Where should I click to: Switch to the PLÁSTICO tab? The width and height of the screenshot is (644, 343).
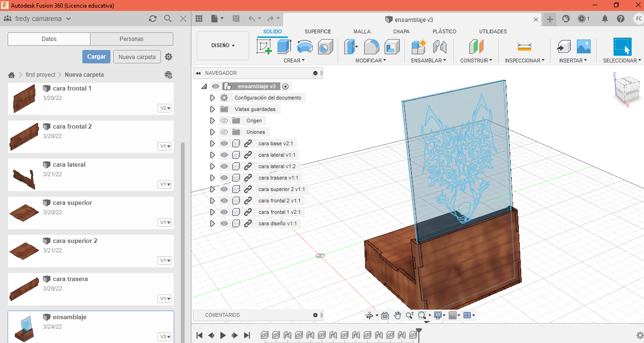tap(444, 31)
